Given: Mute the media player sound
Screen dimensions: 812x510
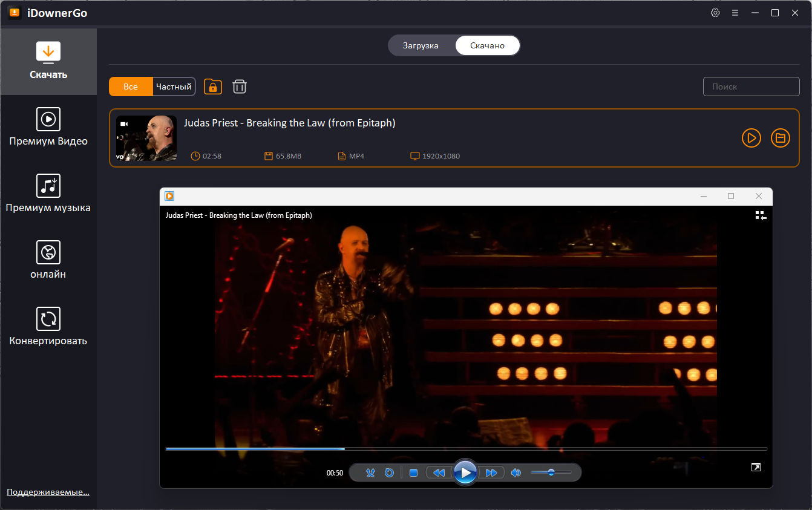Looking at the screenshot, I should pos(516,472).
